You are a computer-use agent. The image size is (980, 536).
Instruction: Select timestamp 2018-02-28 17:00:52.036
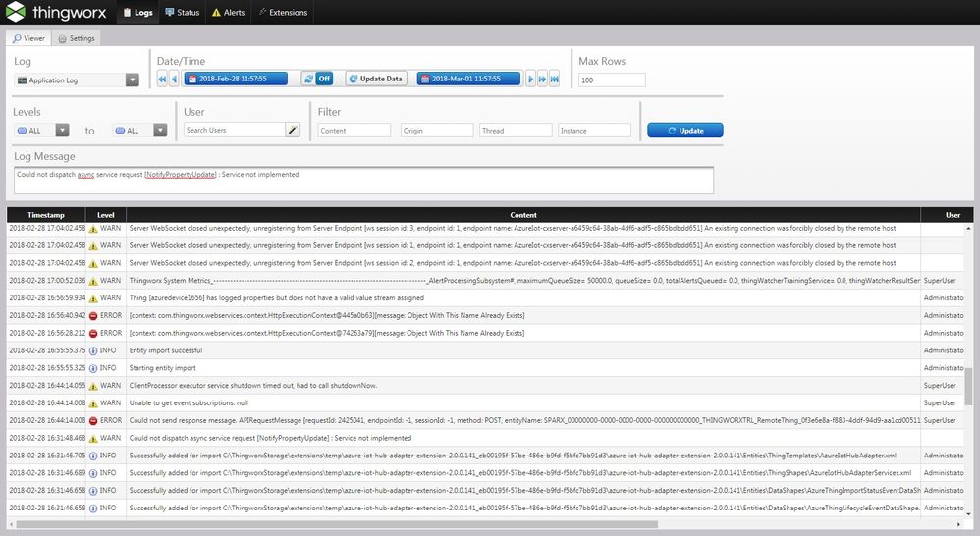point(47,281)
